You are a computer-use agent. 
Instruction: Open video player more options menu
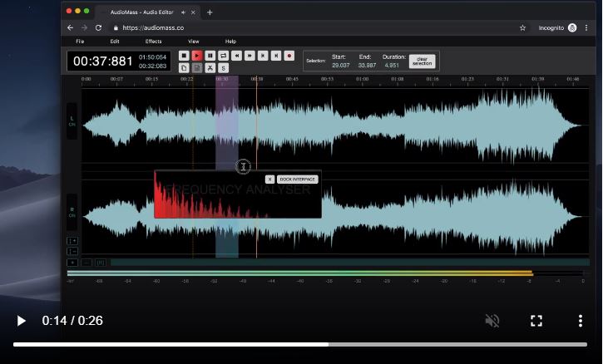pyautogui.click(x=581, y=321)
